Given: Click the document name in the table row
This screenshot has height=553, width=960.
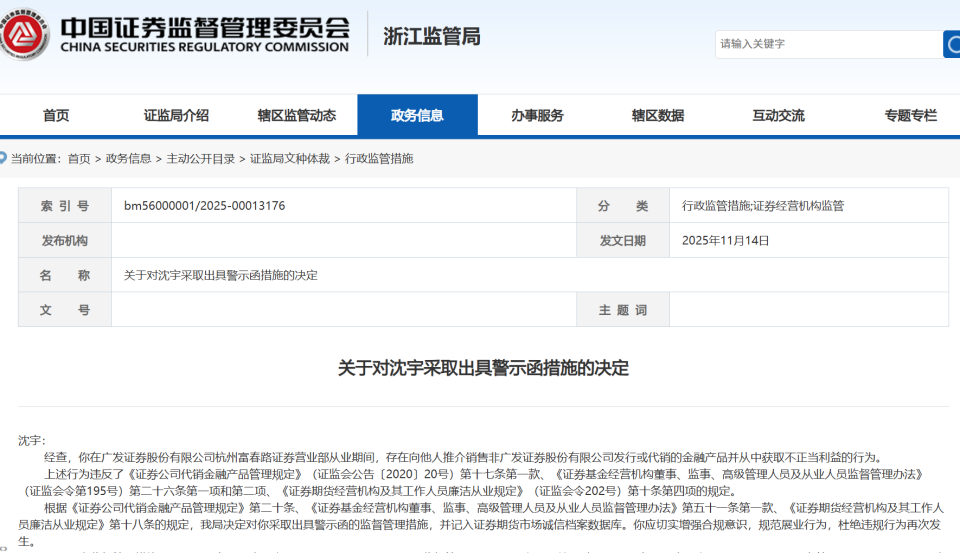Looking at the screenshot, I should [220, 276].
